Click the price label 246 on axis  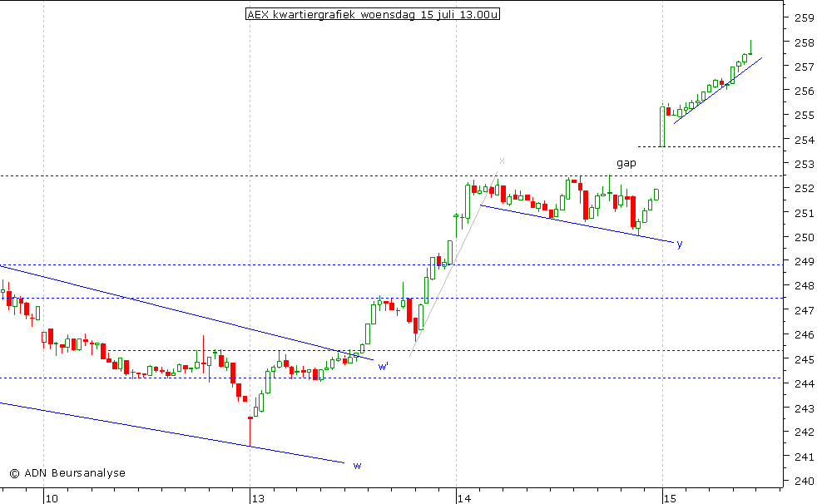pyautogui.click(x=804, y=335)
